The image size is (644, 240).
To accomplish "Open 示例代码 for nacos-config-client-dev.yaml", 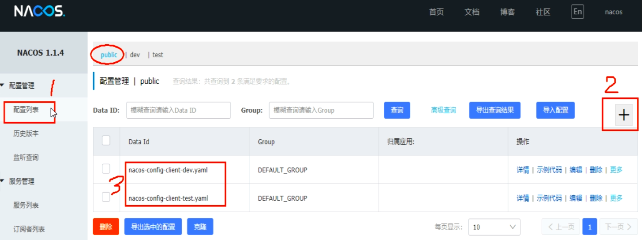I will tap(549, 170).
